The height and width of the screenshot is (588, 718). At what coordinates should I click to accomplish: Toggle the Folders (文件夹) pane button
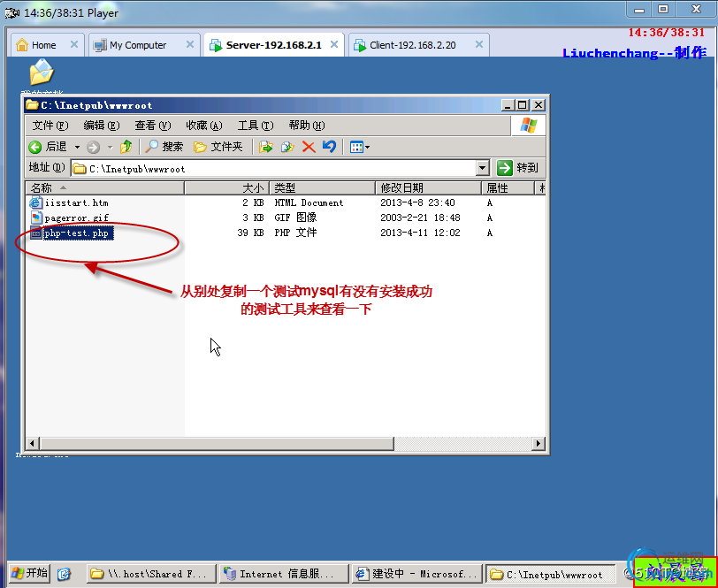pos(218,147)
